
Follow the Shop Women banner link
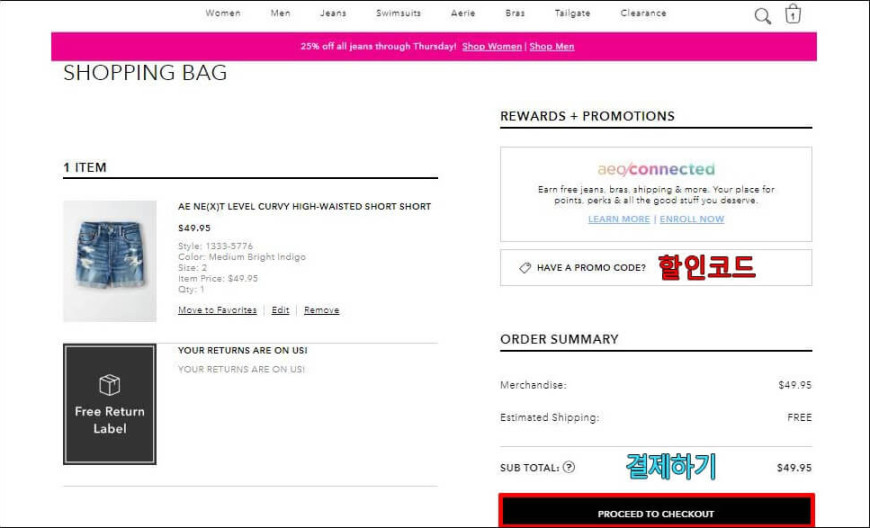(x=492, y=47)
